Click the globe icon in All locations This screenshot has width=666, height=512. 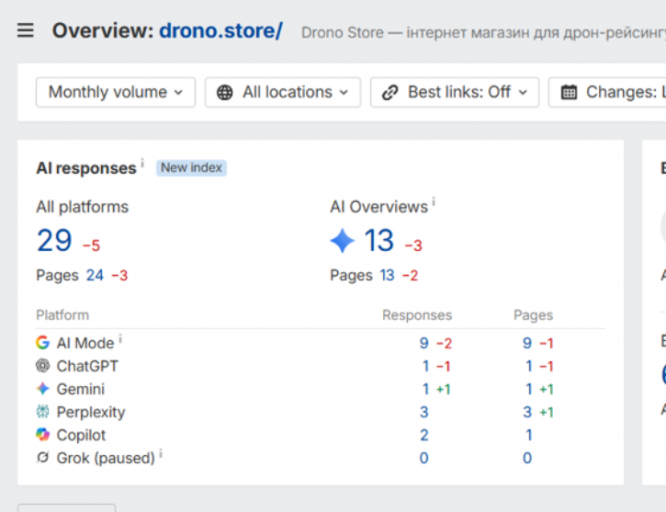click(x=225, y=92)
